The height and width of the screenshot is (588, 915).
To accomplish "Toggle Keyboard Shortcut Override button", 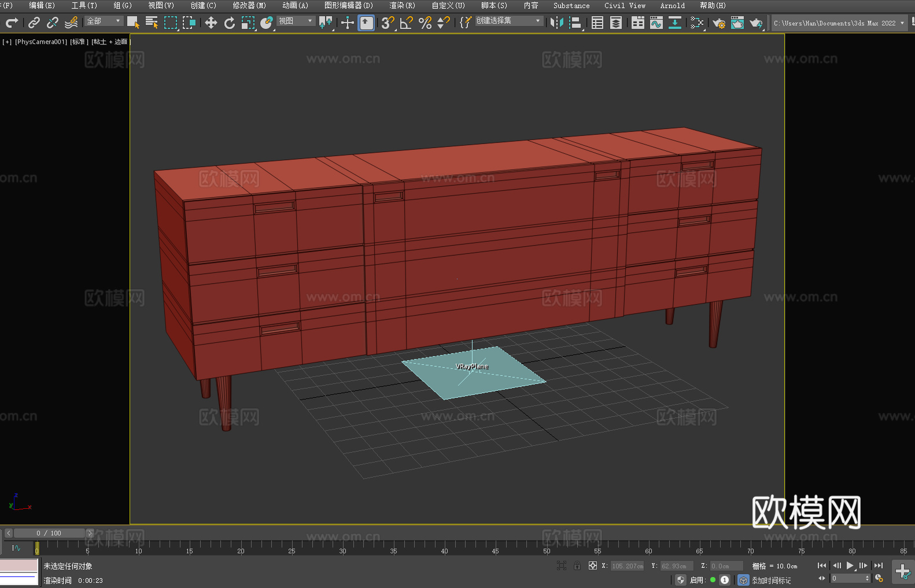I will point(366,23).
